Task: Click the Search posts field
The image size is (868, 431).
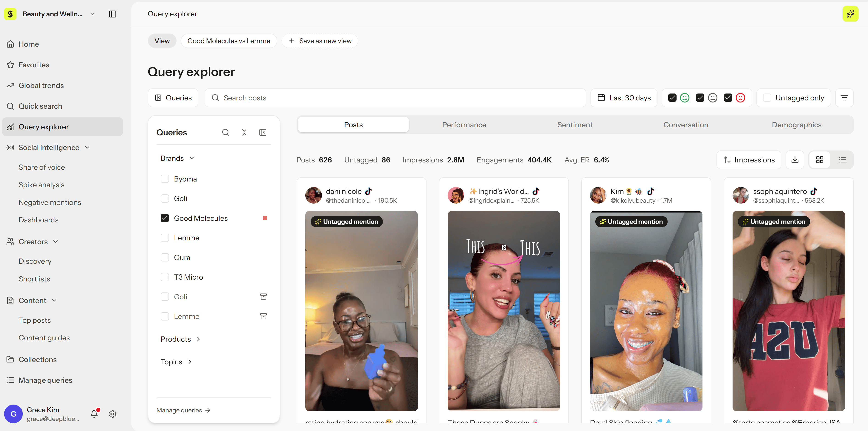Action: coord(395,98)
